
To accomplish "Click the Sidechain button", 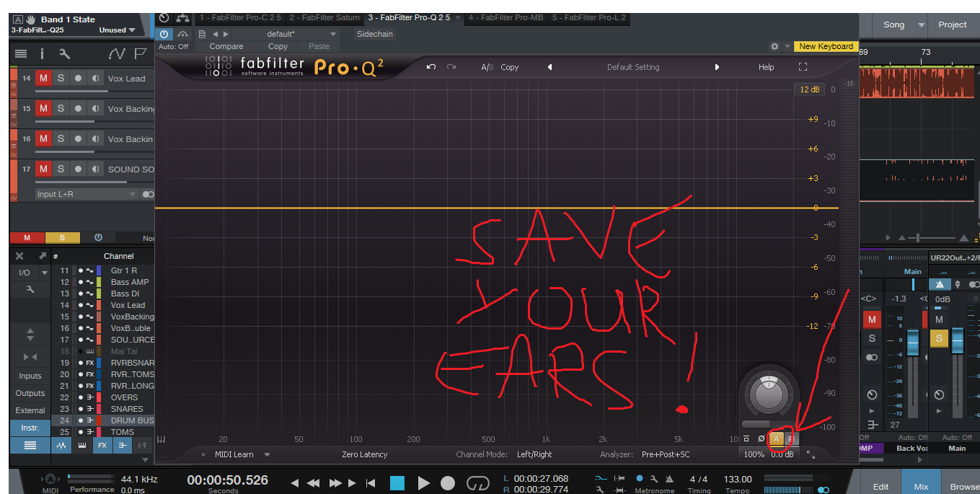I will [x=375, y=34].
